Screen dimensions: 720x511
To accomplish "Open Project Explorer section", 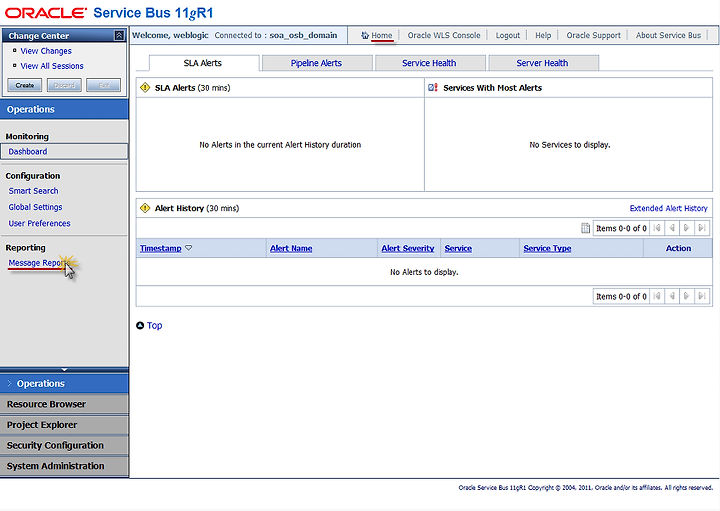I will tap(64, 425).
